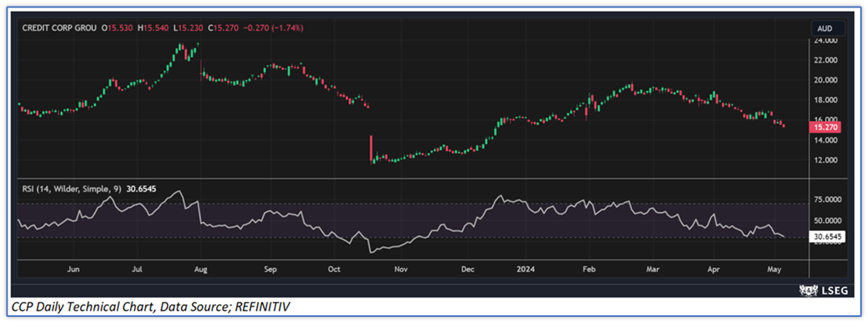Click the change value -0.270 (-1.74%)
This screenshot has height=323, width=868.
coord(274,28)
